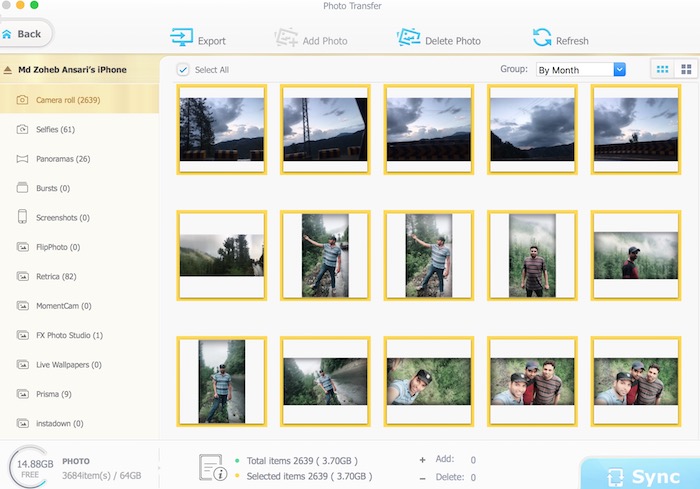700x489 pixels.
Task: Click the Retrica album icon
Action: pos(22,276)
